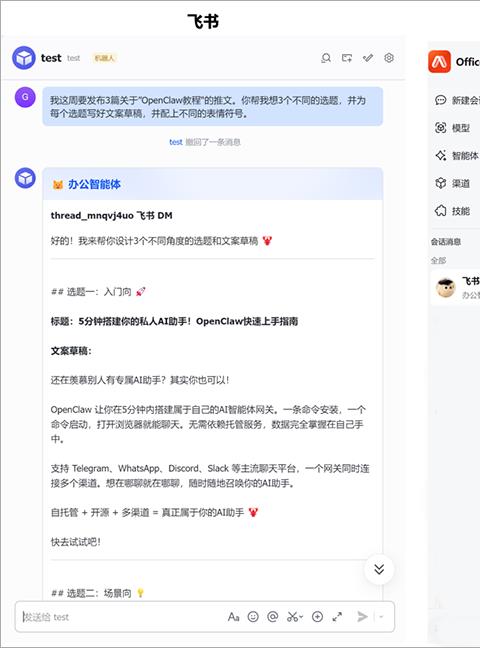
Task: Select 模型 in the sidebar
Action: [457, 128]
